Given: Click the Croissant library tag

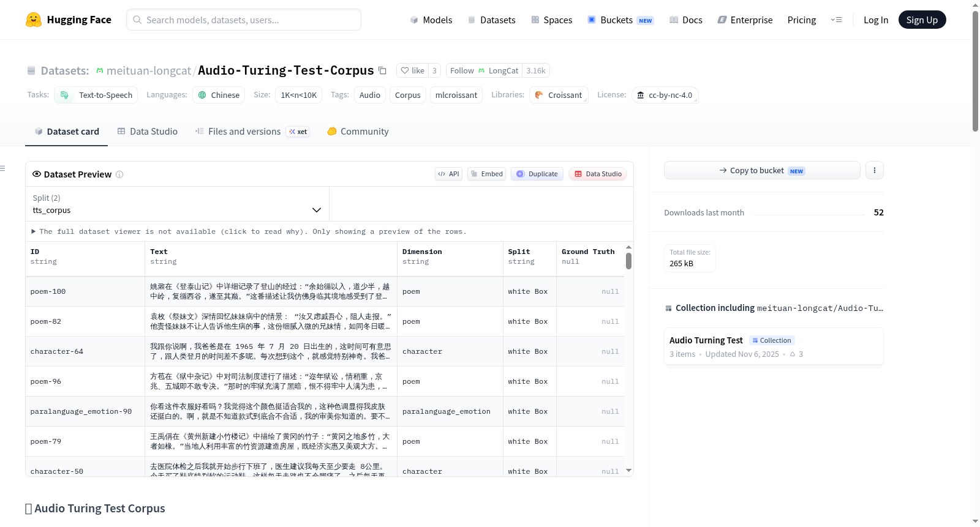Looking at the screenshot, I should pyautogui.click(x=559, y=95).
